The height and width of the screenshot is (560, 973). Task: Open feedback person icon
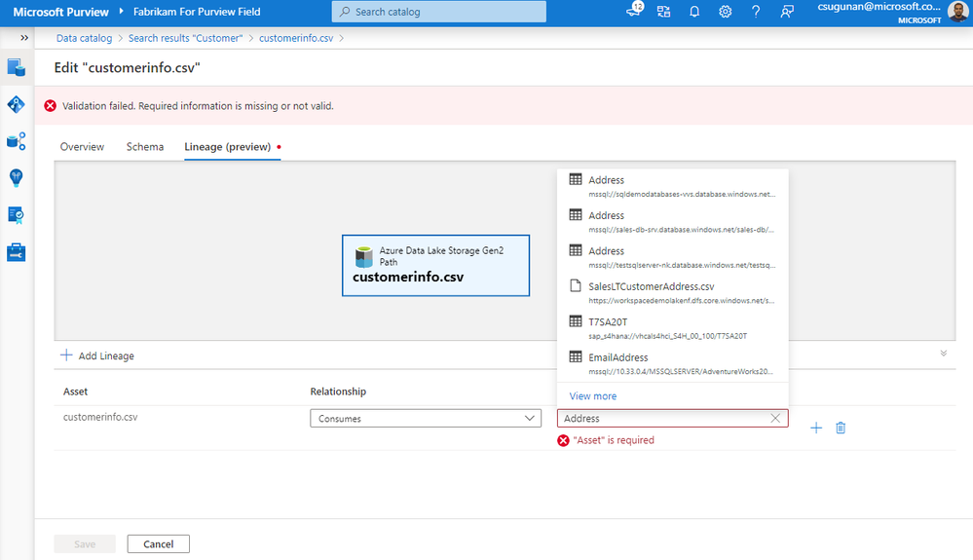click(x=787, y=12)
